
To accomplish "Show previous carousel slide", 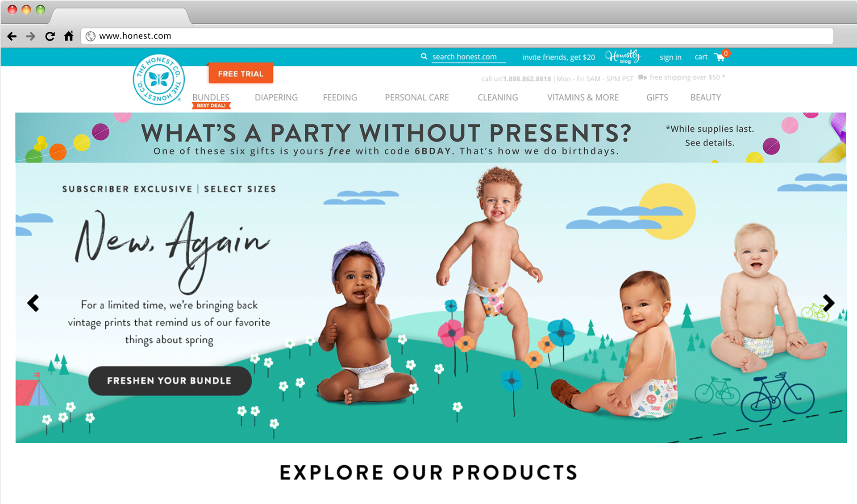I will (x=33, y=303).
